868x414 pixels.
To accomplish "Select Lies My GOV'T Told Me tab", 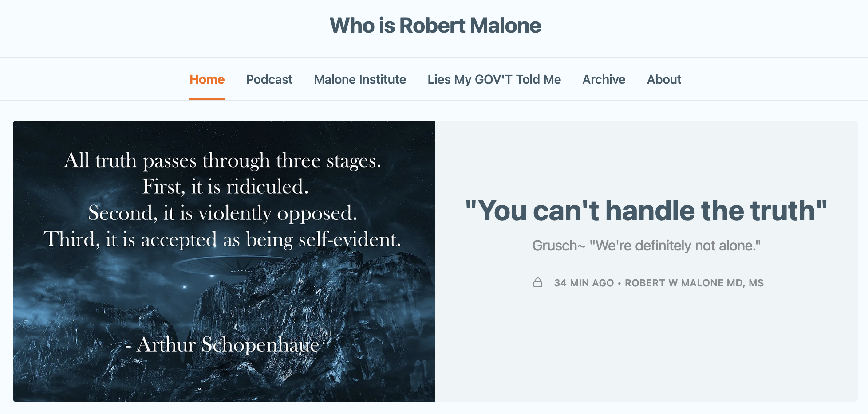I will pyautogui.click(x=494, y=79).
